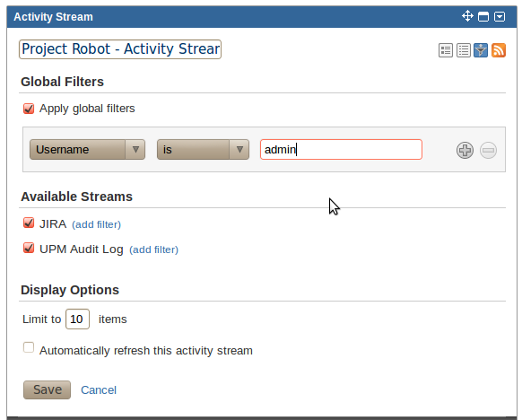Add another global filter rule
The height and width of the screenshot is (420, 522).
coord(465,150)
